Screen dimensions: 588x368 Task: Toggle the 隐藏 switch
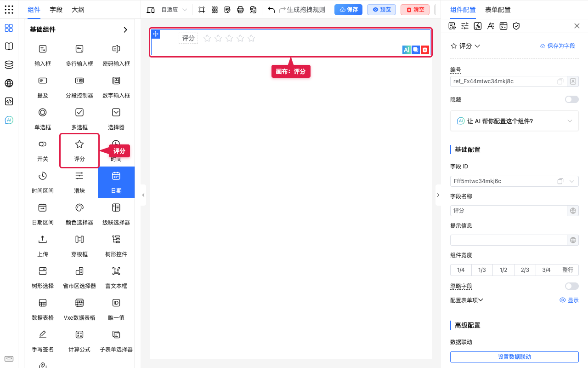[x=571, y=99]
